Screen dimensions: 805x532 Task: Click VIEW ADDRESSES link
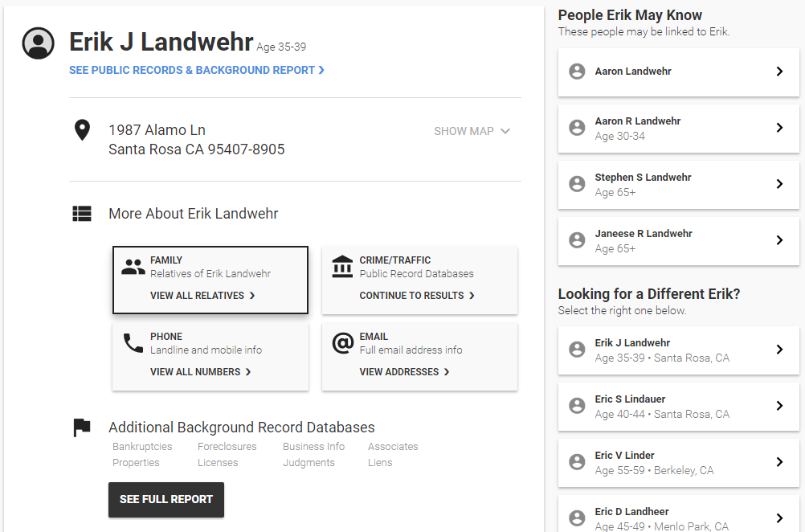point(404,372)
